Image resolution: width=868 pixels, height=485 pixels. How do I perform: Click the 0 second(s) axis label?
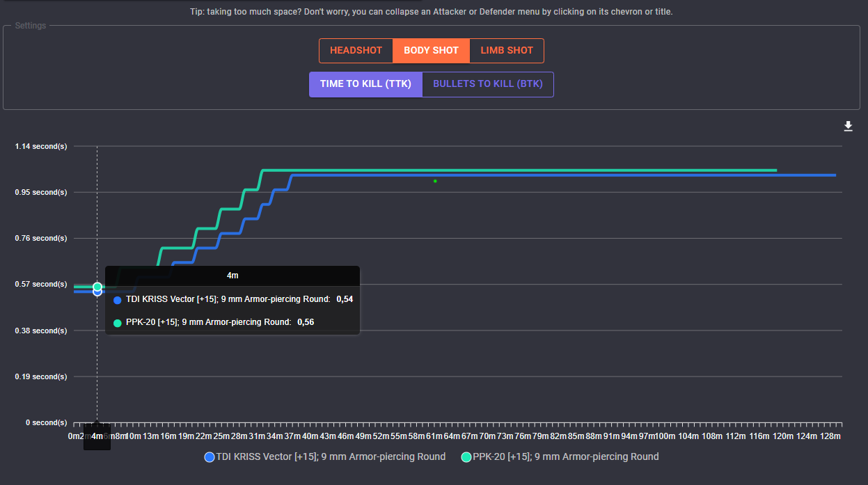click(47, 422)
